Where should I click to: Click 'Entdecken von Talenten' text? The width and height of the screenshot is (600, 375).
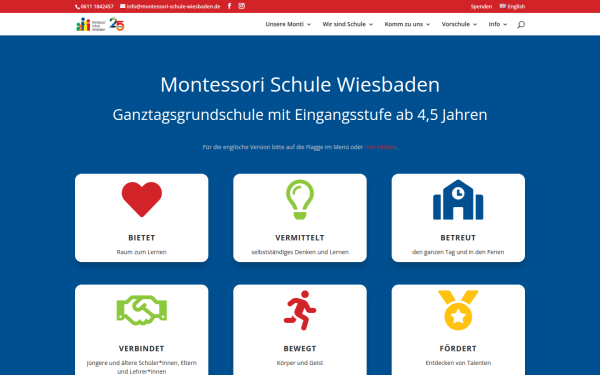point(458,363)
